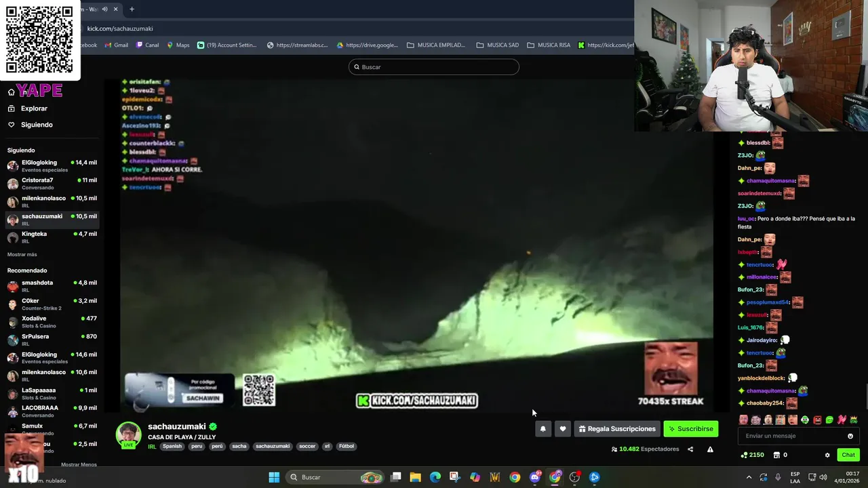This screenshot has width=868, height=488.
Task: Click the first quick emote below chat
Action: [743, 420]
